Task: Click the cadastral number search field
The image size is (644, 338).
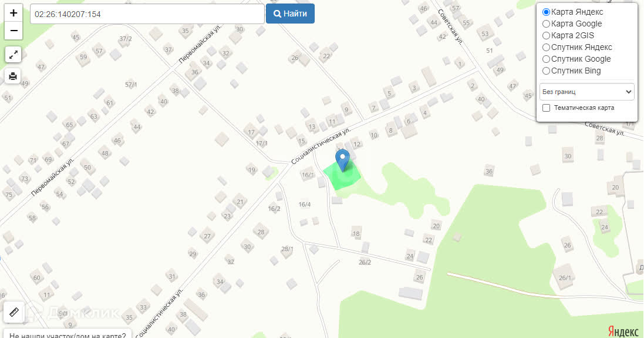Action: click(x=147, y=14)
